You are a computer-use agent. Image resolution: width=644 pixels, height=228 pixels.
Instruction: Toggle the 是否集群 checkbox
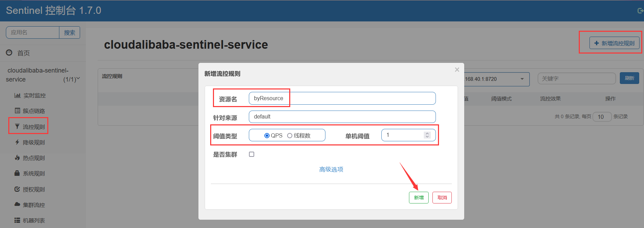tap(252, 154)
